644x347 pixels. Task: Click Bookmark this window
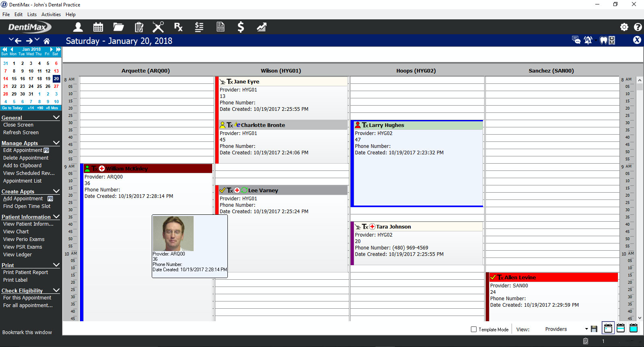coord(27,332)
